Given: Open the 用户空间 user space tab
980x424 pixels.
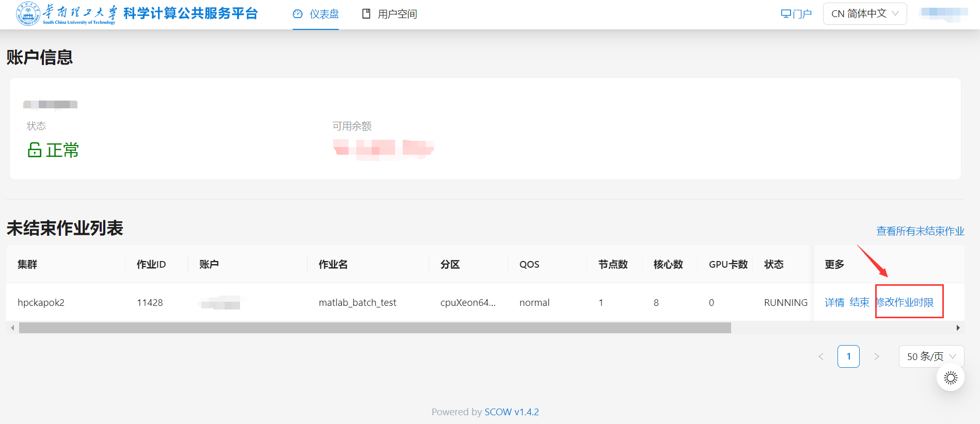Looking at the screenshot, I should [x=389, y=14].
